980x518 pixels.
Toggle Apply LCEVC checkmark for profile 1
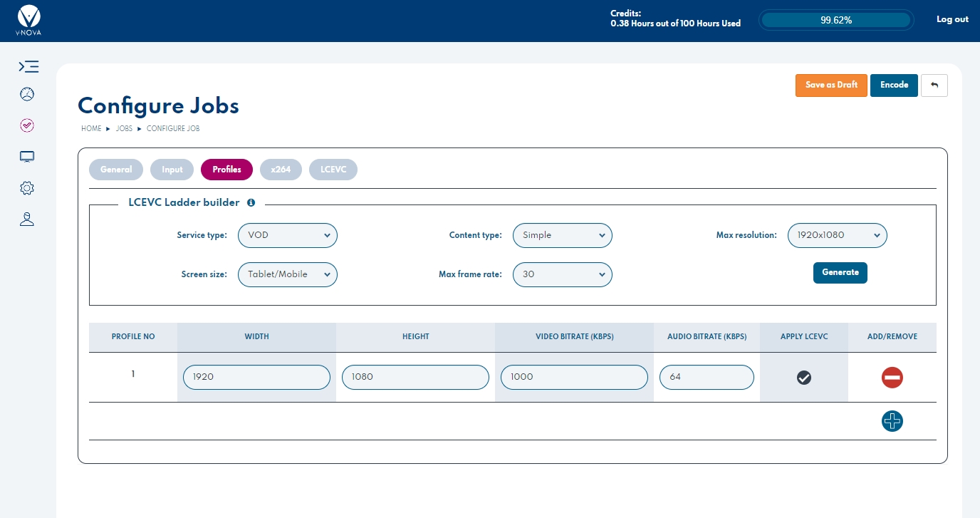pyautogui.click(x=804, y=378)
